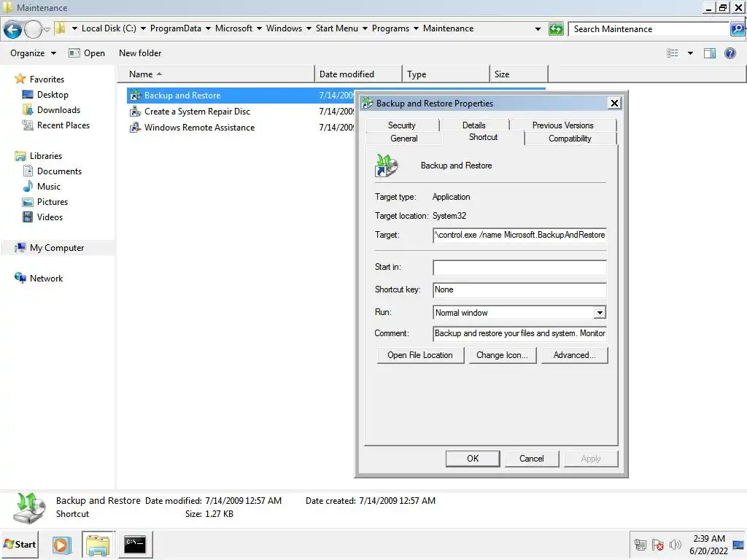Switch to the General tab

pos(404,139)
